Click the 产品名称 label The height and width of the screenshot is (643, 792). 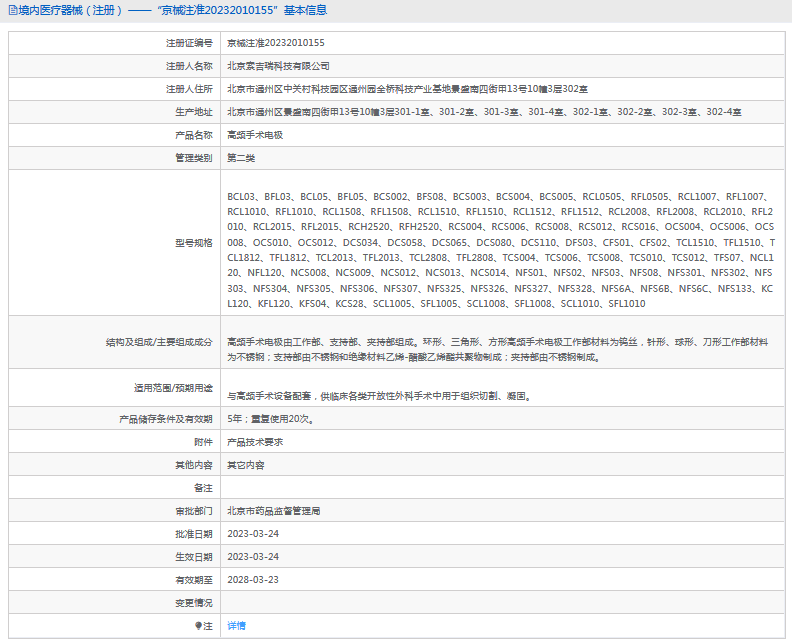[x=194, y=135]
